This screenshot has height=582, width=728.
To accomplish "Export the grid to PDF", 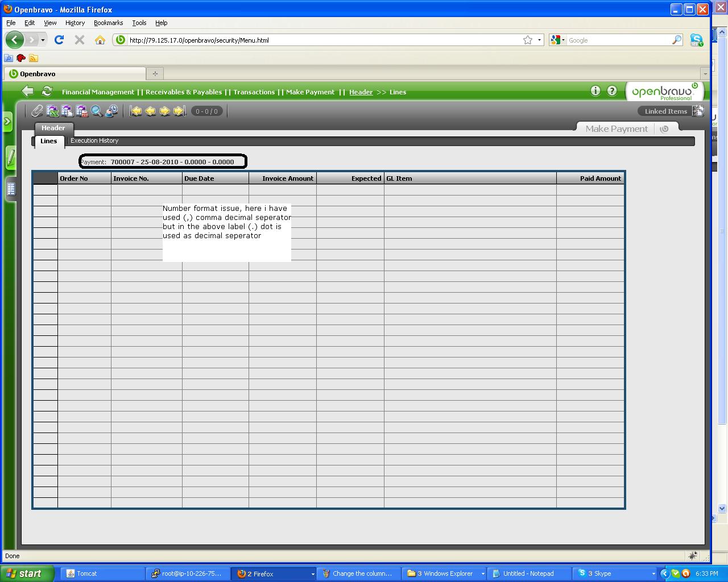I will 82,111.
